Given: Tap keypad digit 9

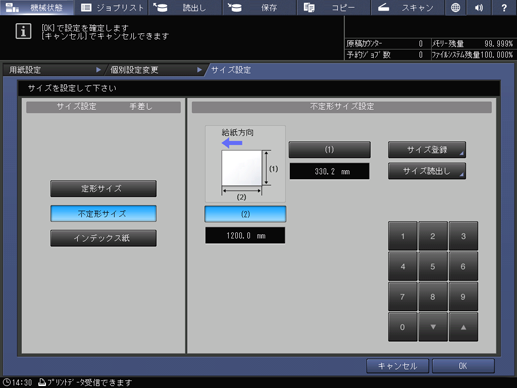Looking at the screenshot, I should pyautogui.click(x=463, y=297).
